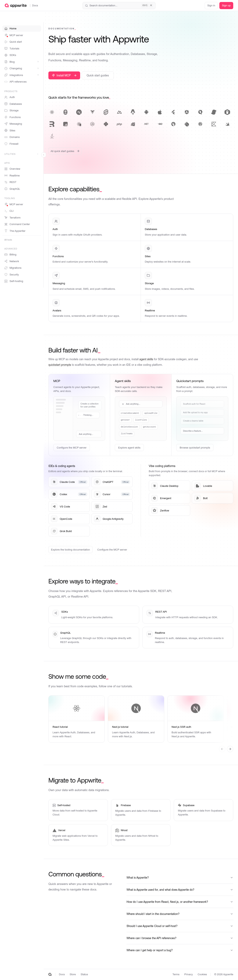Click the Sign in button
This screenshot has width=238, height=980.
(211, 5)
